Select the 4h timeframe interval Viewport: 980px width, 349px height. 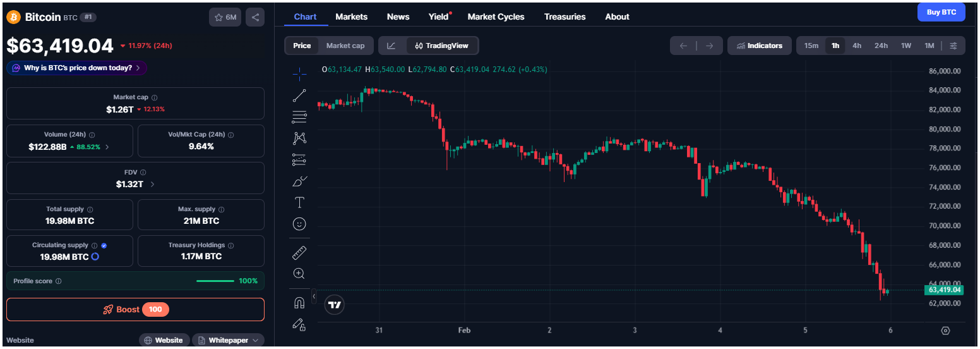(x=857, y=46)
